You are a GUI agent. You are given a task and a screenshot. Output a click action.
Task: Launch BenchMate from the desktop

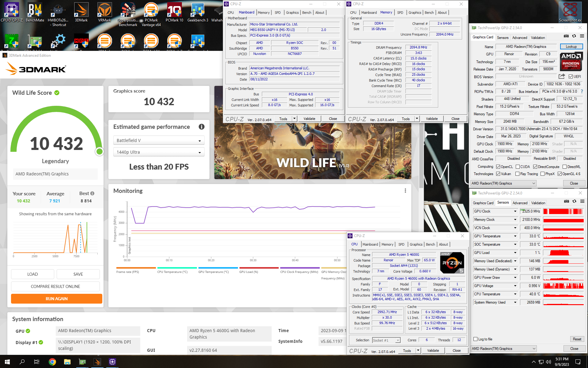click(35, 12)
